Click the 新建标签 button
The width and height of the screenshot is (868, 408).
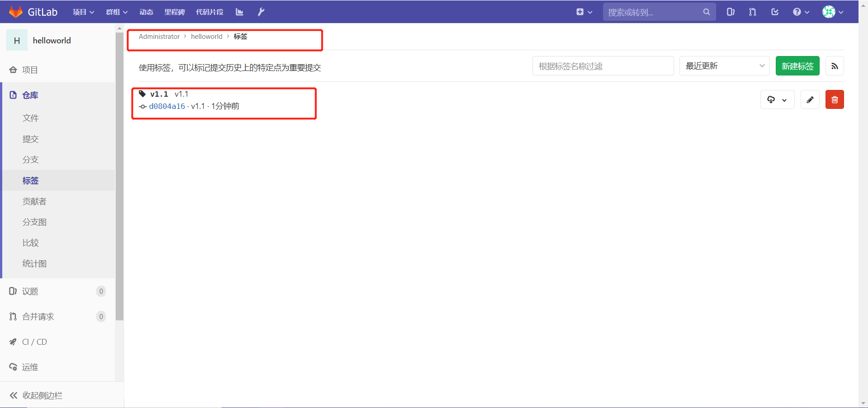pyautogui.click(x=797, y=66)
